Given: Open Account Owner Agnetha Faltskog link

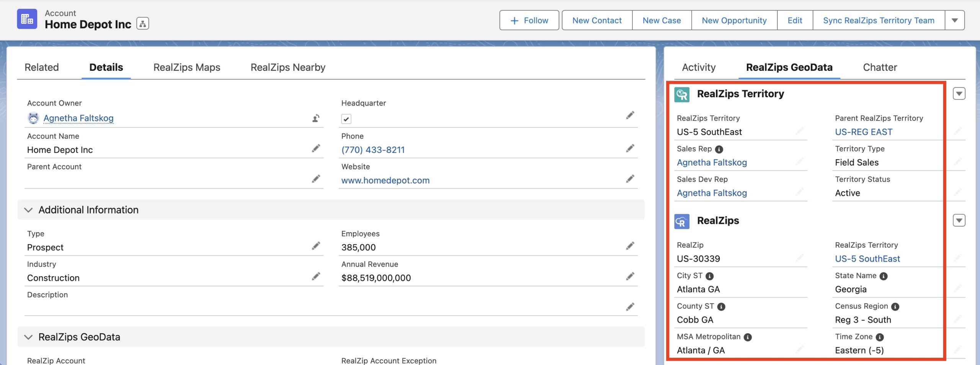Looking at the screenshot, I should [x=78, y=118].
